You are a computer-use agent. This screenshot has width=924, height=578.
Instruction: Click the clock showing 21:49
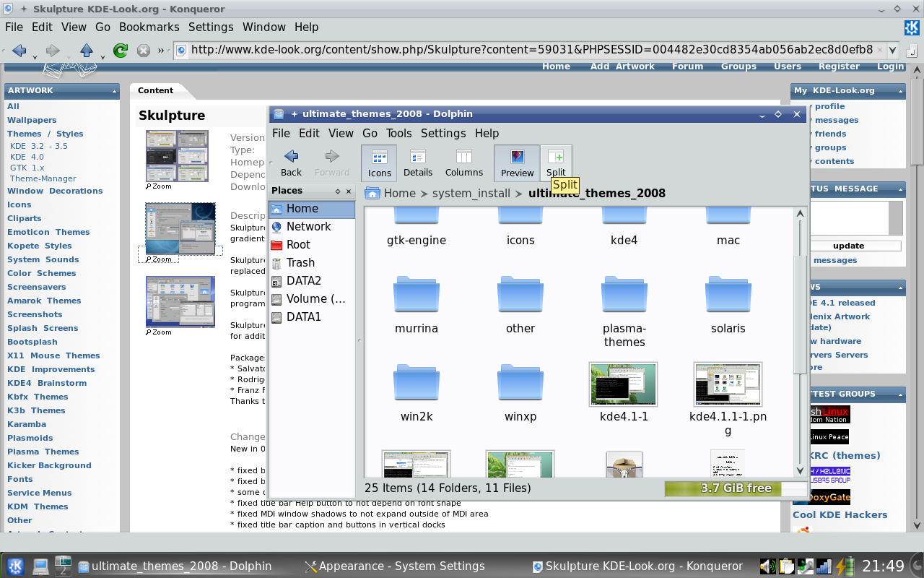click(884, 566)
